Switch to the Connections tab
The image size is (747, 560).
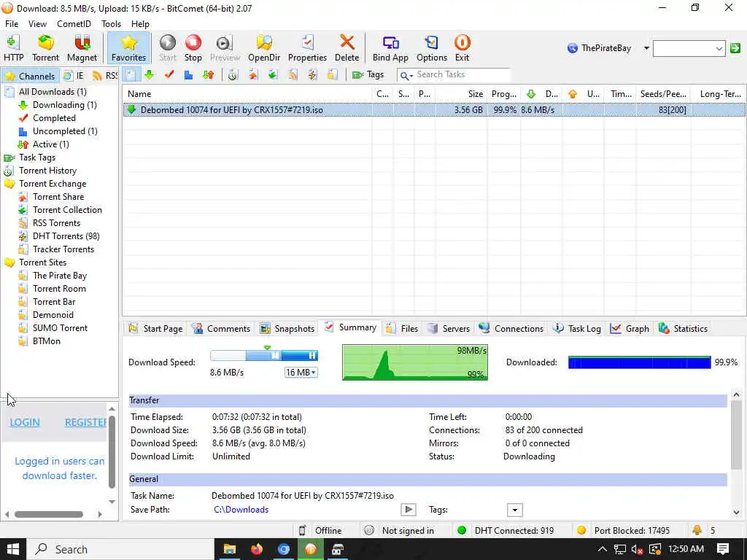point(511,329)
